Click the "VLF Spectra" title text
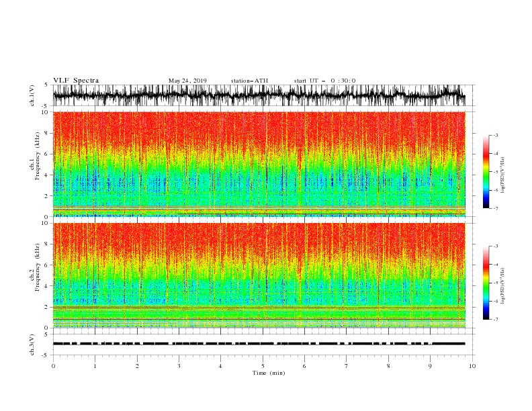532x411 pixels. coord(76,81)
